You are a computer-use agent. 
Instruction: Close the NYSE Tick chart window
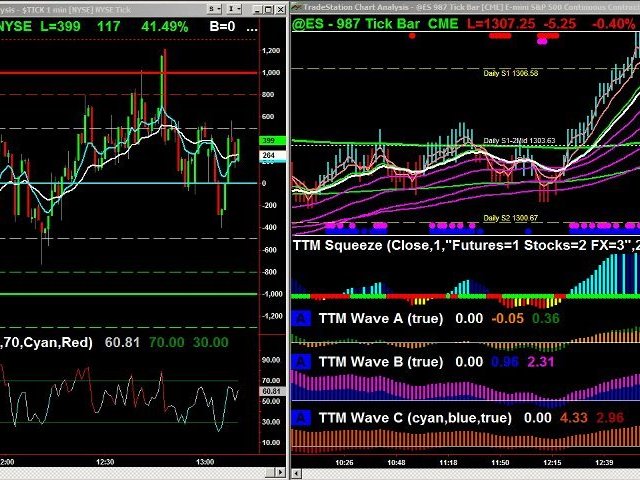280,9
